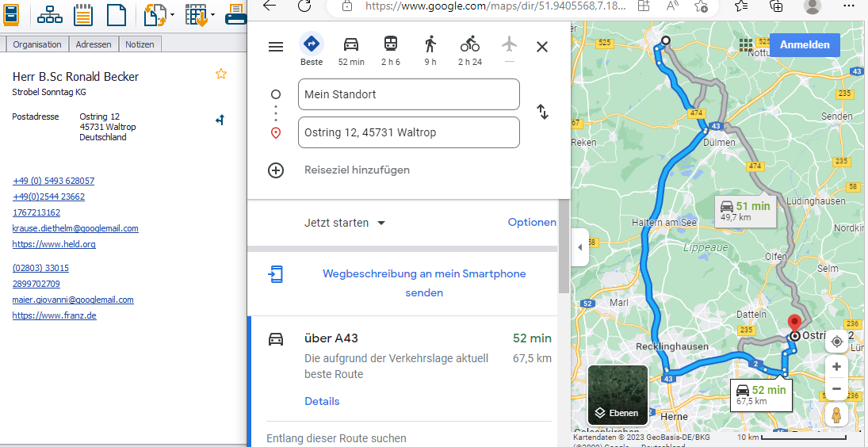Zoom in with the map plus button

click(x=836, y=366)
